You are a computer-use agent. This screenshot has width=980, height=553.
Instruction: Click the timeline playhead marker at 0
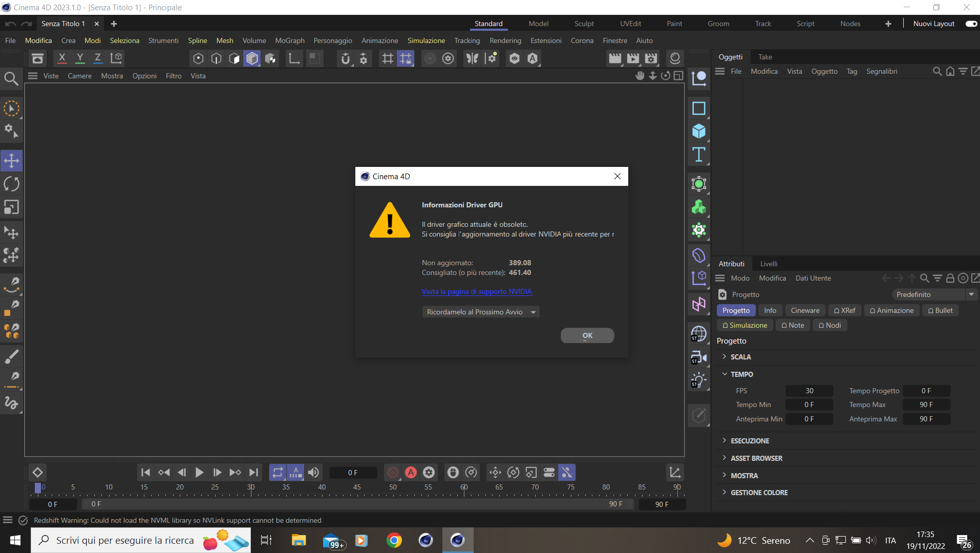[x=37, y=488]
